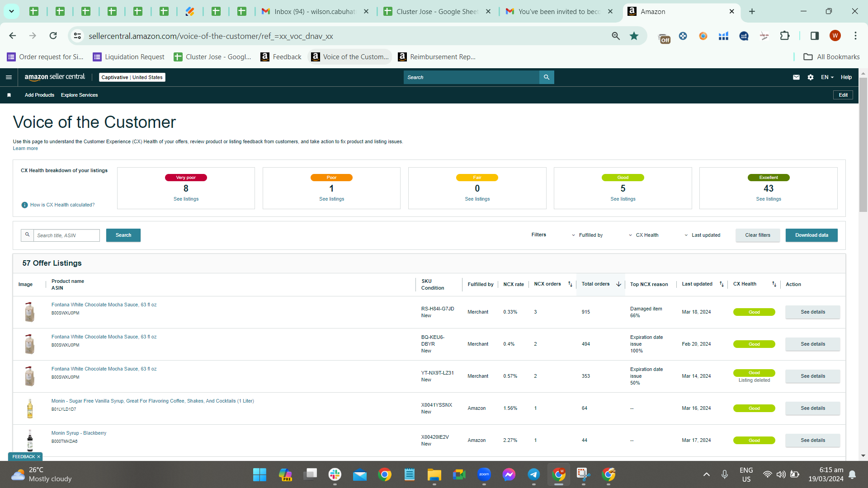The height and width of the screenshot is (488, 868).
Task: Open the Seller Central settings gear
Action: [811, 77]
